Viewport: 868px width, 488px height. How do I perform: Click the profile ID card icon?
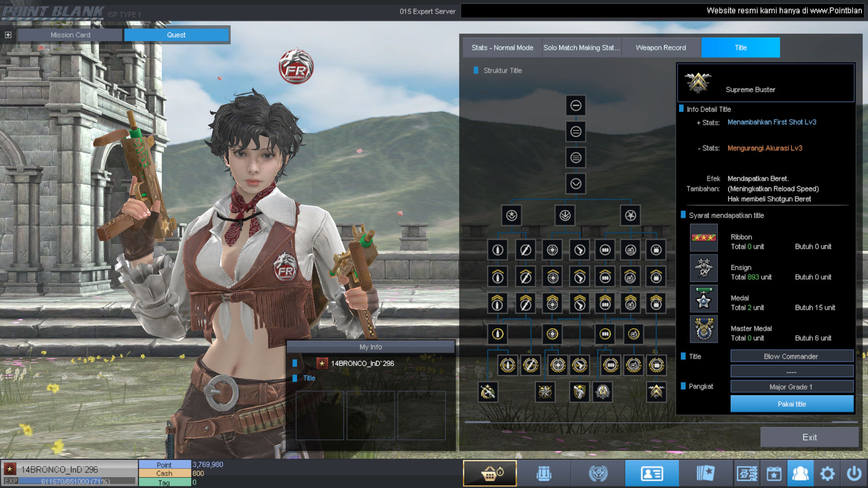pyautogui.click(x=652, y=473)
